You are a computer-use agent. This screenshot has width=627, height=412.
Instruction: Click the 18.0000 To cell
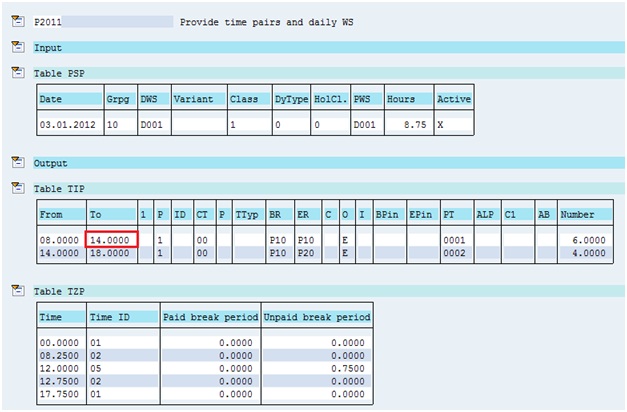click(x=110, y=253)
